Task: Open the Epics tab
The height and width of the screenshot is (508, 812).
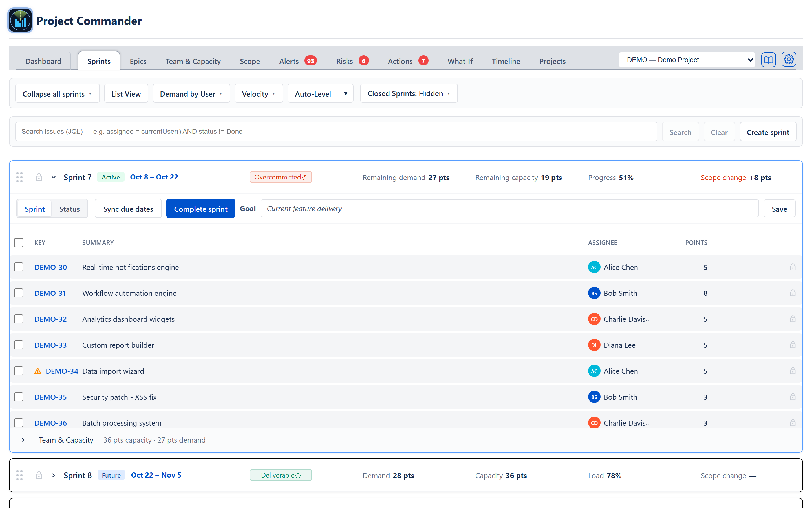Action: [138, 61]
